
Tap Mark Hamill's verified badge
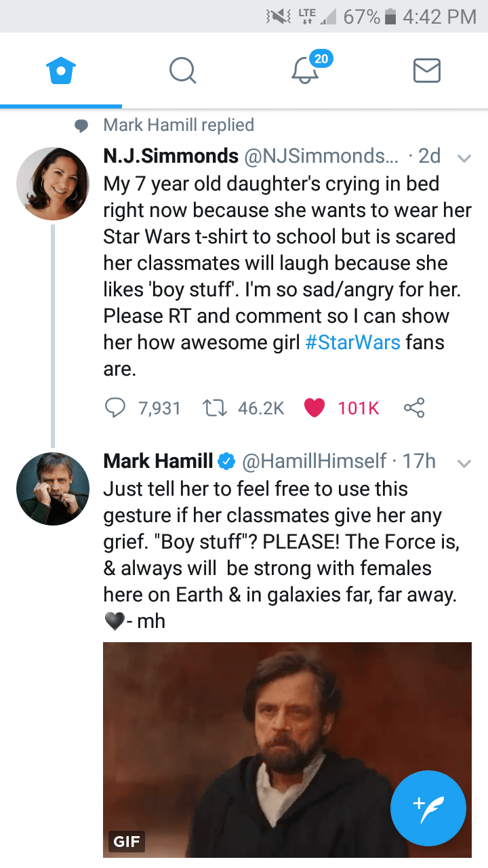[x=226, y=462]
